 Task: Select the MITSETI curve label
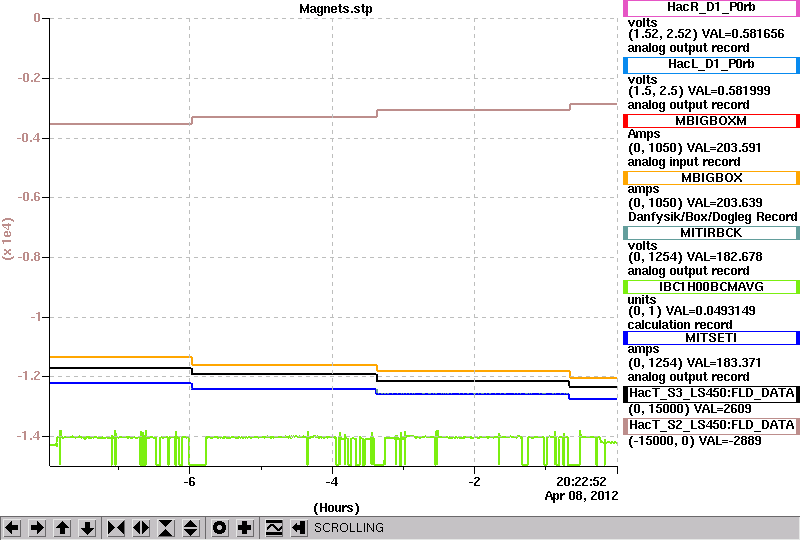coord(711,338)
